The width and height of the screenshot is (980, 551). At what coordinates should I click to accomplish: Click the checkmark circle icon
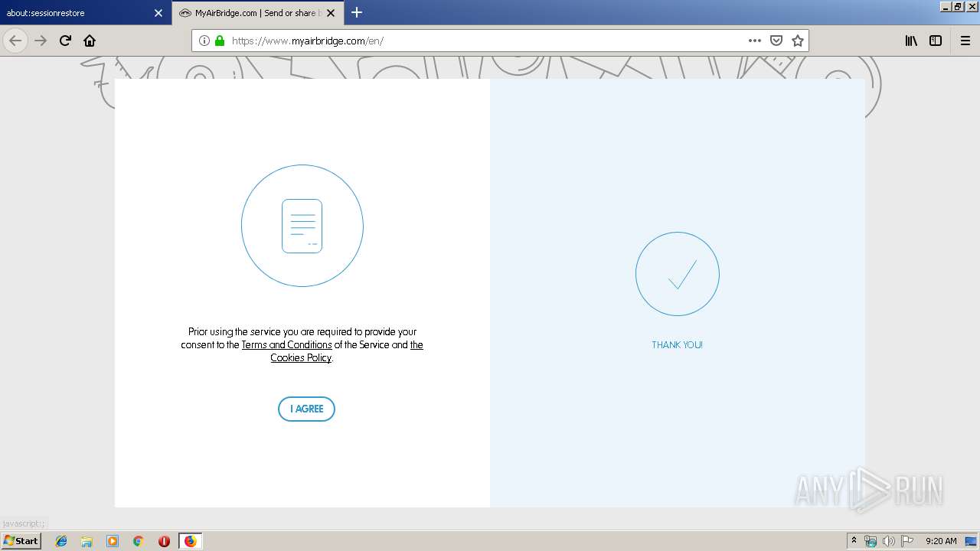(x=678, y=274)
